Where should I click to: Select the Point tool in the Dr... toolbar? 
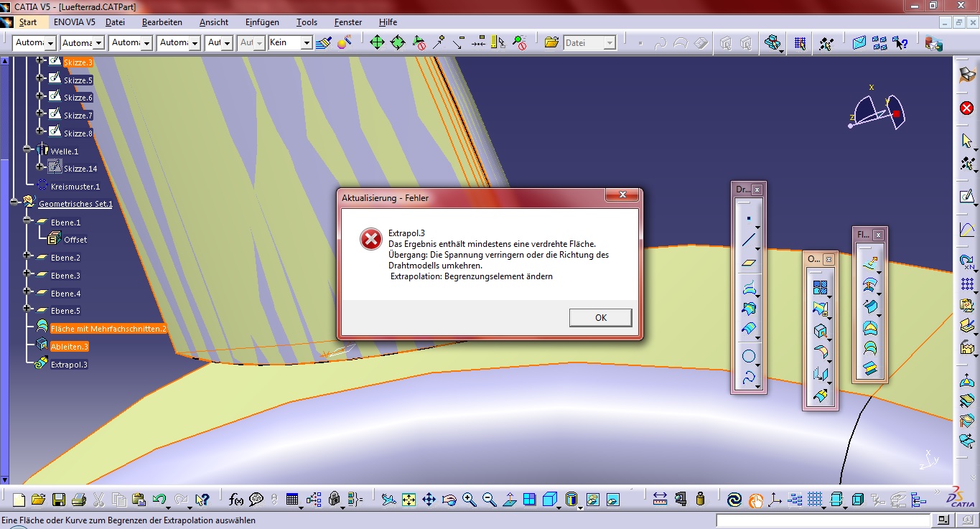click(x=749, y=217)
